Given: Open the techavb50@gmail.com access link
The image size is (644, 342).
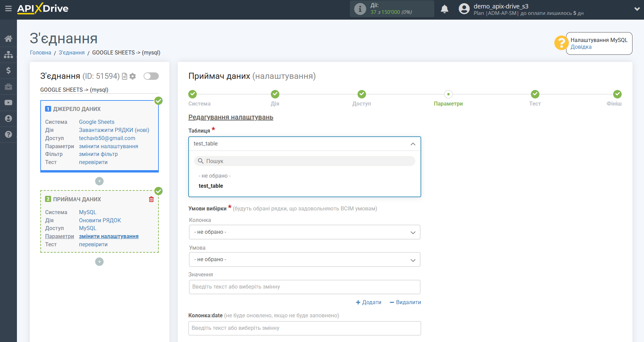Looking at the screenshot, I should pyautogui.click(x=107, y=138).
